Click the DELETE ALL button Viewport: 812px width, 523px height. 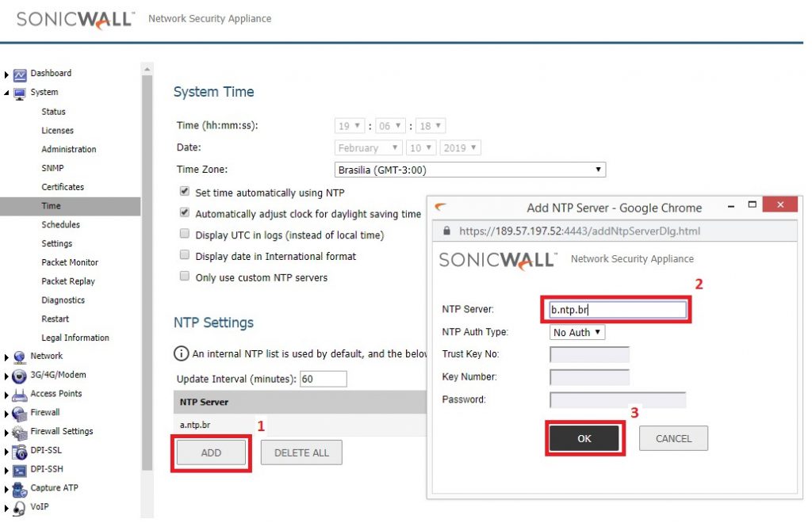click(x=301, y=453)
